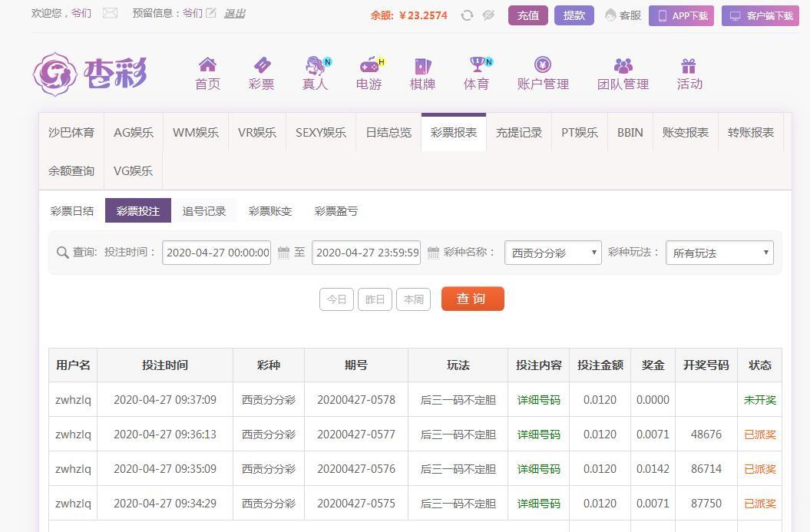Click the mail envelope icon
The height and width of the screenshot is (532, 810).
[111, 13]
